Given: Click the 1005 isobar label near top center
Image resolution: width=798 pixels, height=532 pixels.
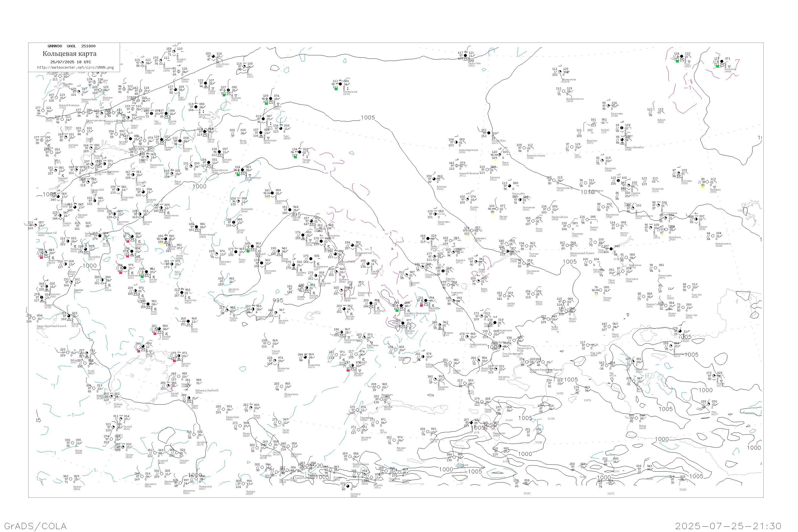Looking at the screenshot, I should pos(368,118).
